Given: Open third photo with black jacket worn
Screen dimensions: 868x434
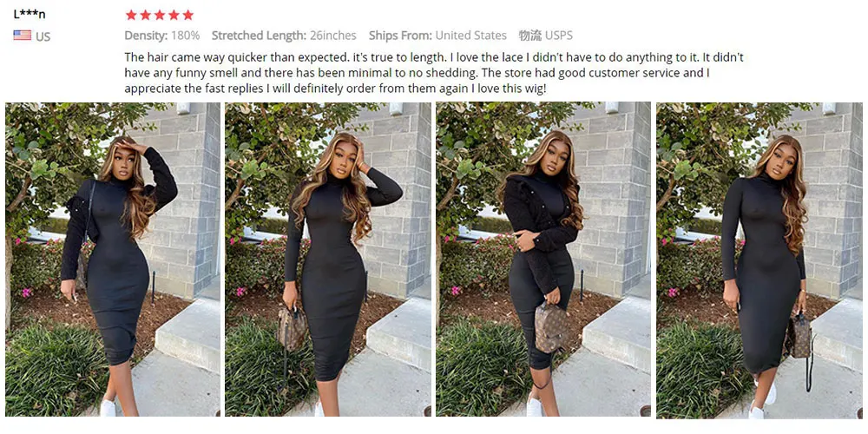Looking at the screenshot, I should pyautogui.click(x=543, y=259).
